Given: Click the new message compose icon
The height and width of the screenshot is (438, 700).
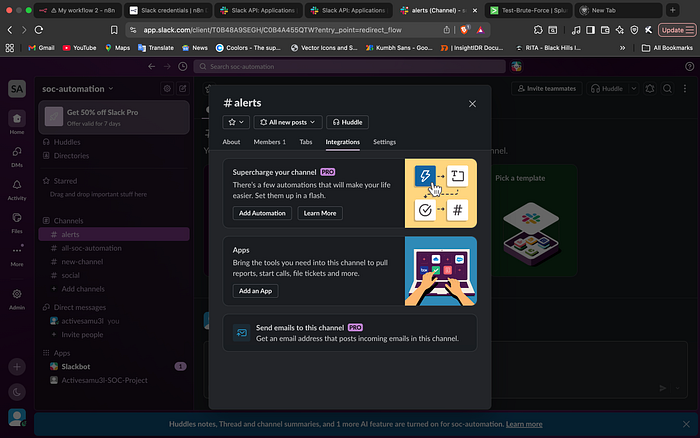Looking at the screenshot, I should click(x=183, y=88).
